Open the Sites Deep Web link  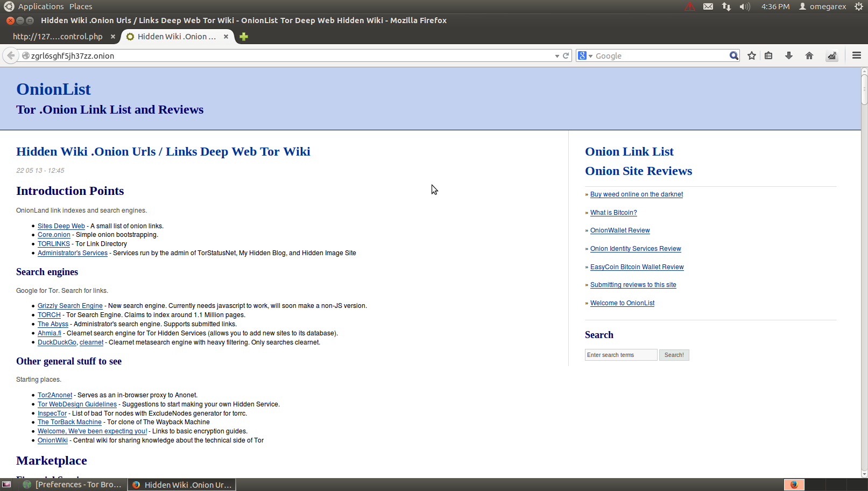(61, 226)
